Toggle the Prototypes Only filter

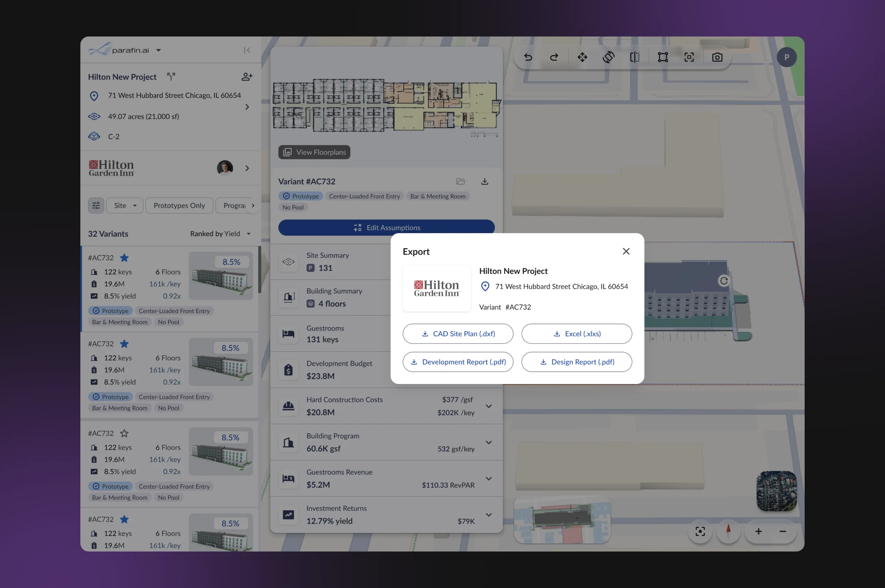click(x=179, y=205)
